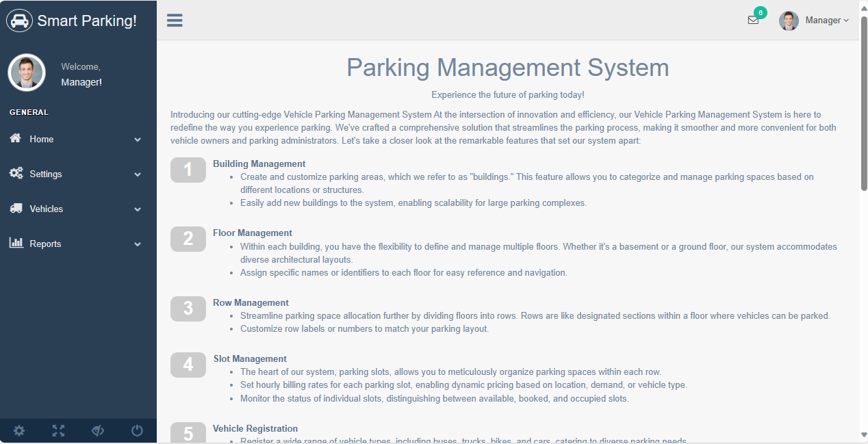
Task: Open notifications via the envelope icon
Action: pyautogui.click(x=753, y=21)
